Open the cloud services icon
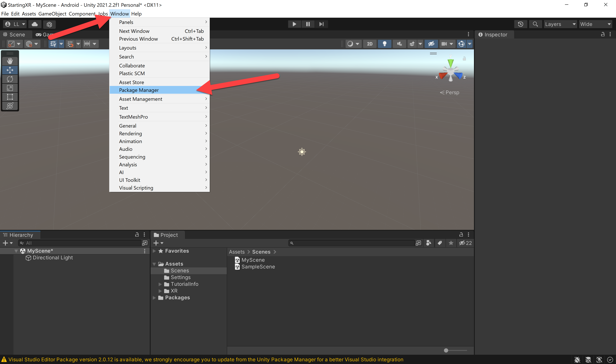Viewport: 616px width, 364px height. (x=35, y=24)
